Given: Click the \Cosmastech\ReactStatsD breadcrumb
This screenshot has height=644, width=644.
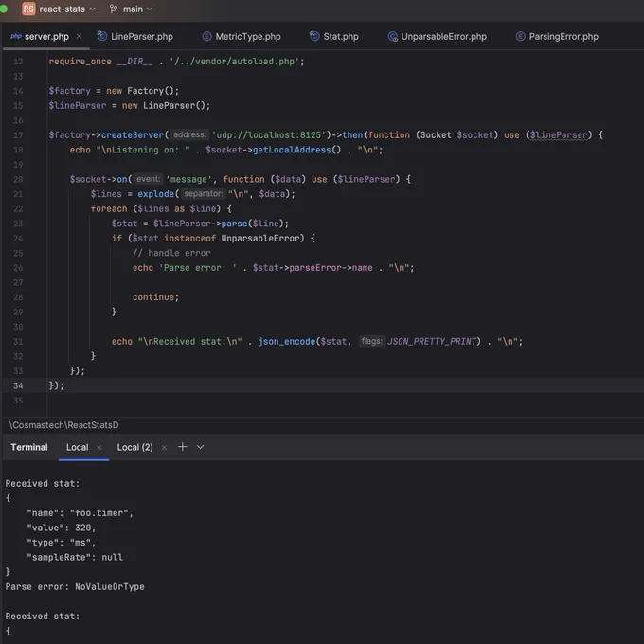Looking at the screenshot, I should [x=64, y=425].
